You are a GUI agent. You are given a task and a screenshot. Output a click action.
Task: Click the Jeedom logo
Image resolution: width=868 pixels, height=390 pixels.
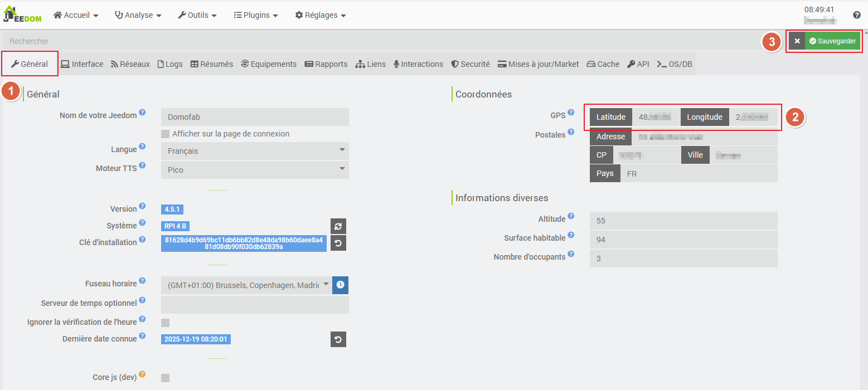pos(22,14)
